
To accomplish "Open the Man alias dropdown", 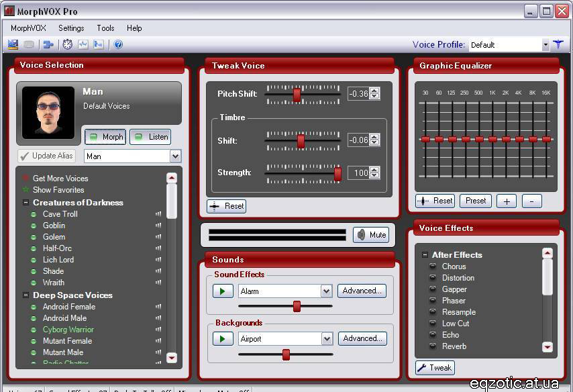I will click(175, 156).
